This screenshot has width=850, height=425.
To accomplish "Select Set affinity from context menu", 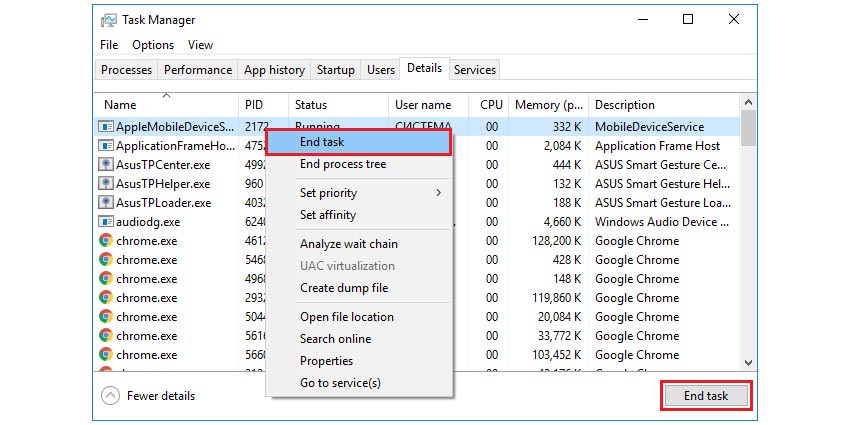I will (358, 215).
